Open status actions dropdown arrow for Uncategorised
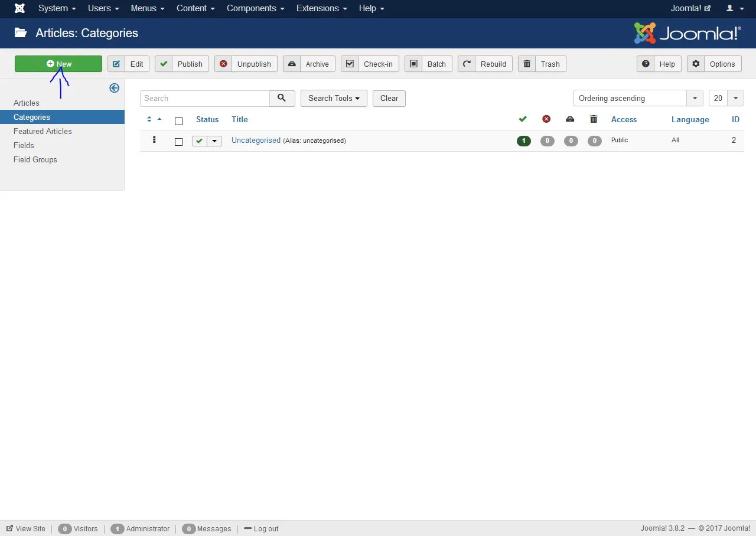 click(x=214, y=141)
